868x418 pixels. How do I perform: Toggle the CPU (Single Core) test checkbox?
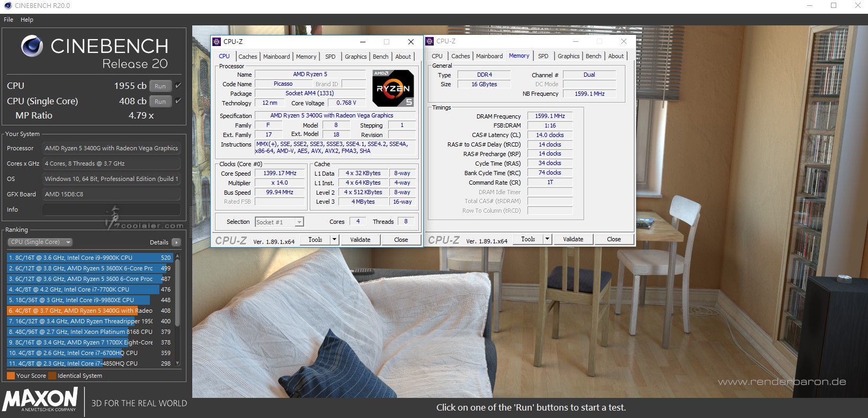[x=178, y=101]
